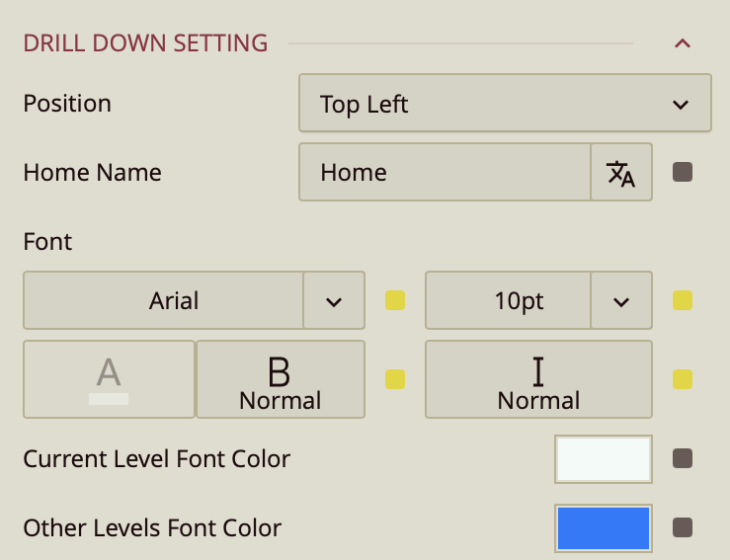
Task: Click the Drill Down Setting header title
Action: coord(145,43)
